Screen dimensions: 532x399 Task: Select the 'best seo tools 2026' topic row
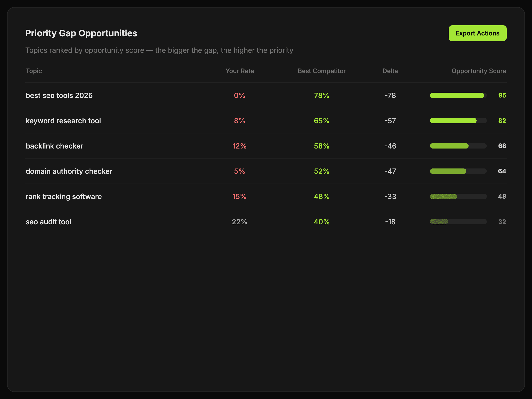[59, 96]
